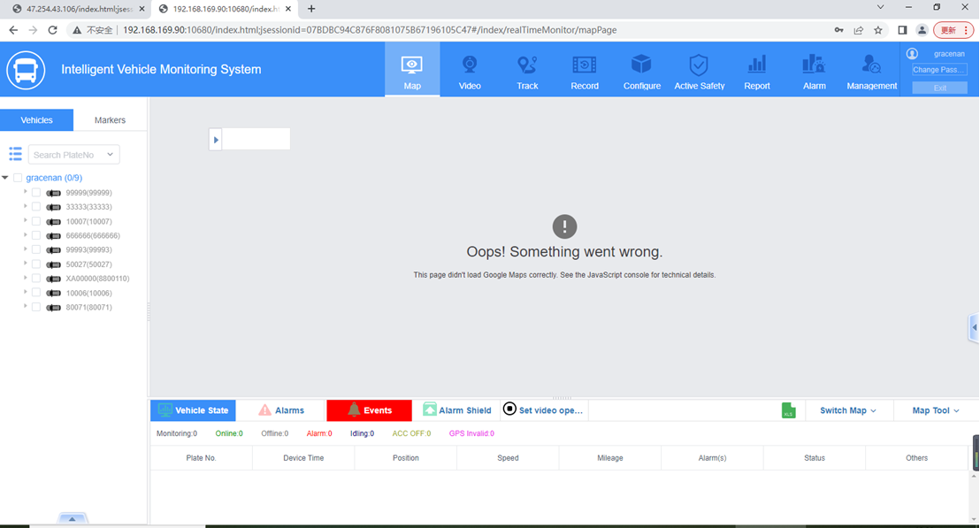This screenshot has width=980, height=528.
Task: Click the gracenan user avatar icon
Action: [x=913, y=54]
